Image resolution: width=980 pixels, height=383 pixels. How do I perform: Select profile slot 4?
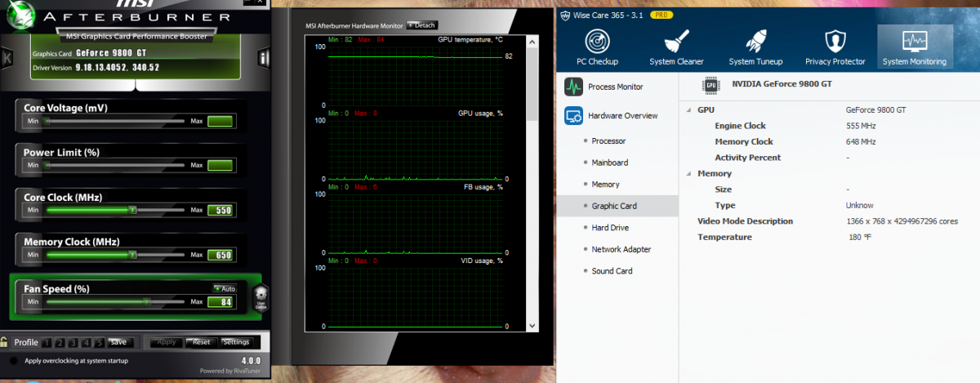pos(86,342)
